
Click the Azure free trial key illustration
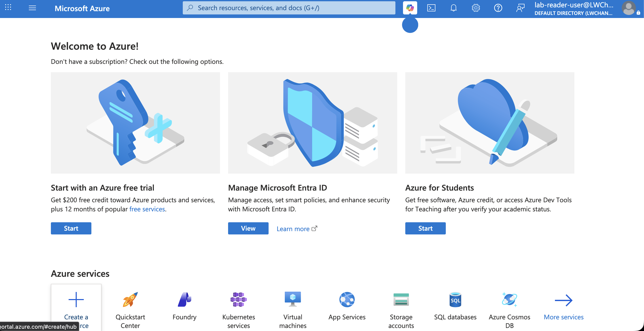pos(135,123)
